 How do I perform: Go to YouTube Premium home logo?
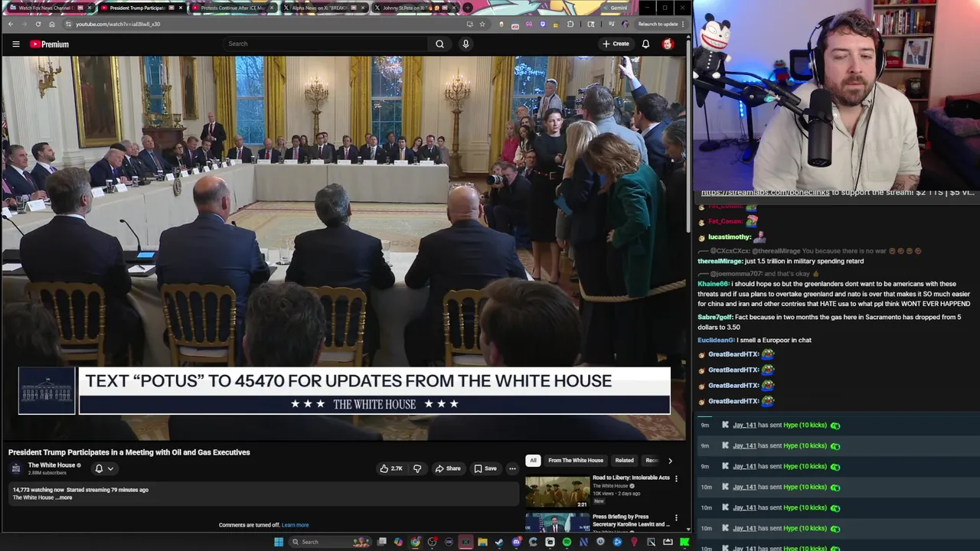pyautogui.click(x=49, y=44)
